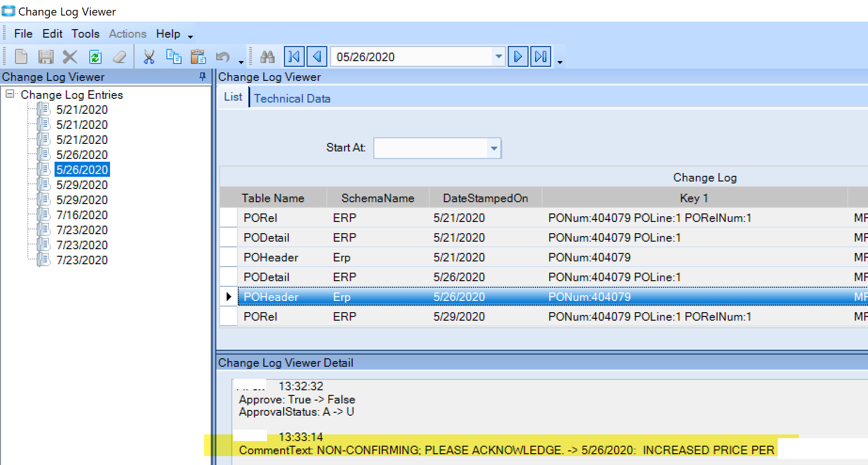
Task: Click the binoculars Search icon
Action: click(x=268, y=57)
